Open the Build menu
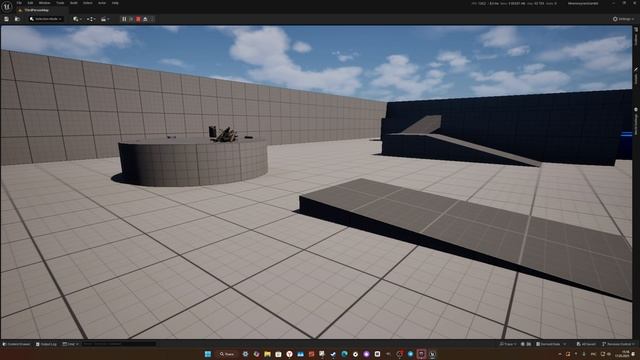 tap(73, 3)
